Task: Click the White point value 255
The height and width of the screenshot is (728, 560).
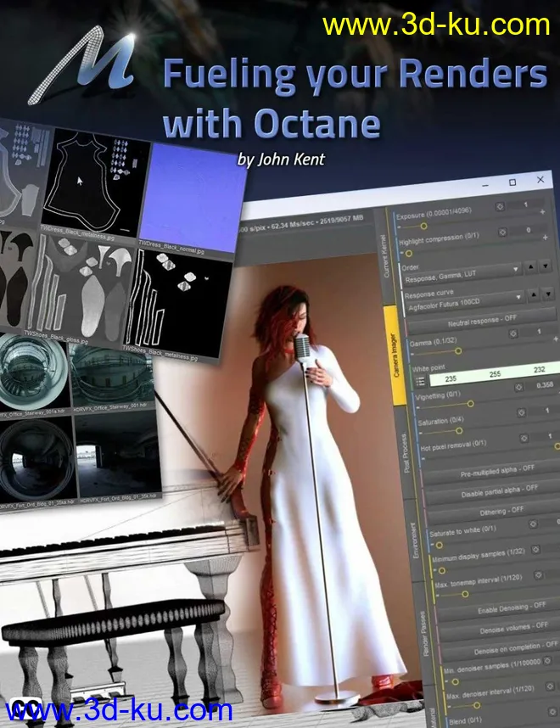Action: click(x=495, y=374)
